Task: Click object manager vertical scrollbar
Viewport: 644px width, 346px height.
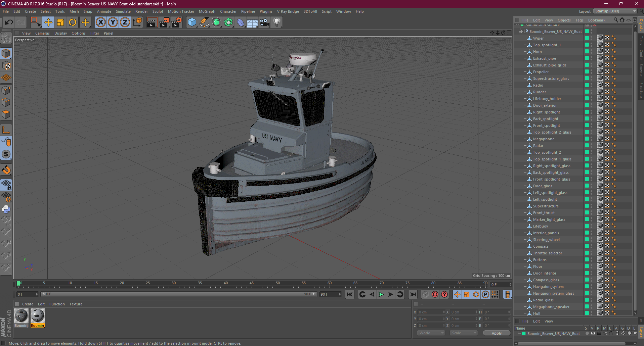Action: click(635, 171)
